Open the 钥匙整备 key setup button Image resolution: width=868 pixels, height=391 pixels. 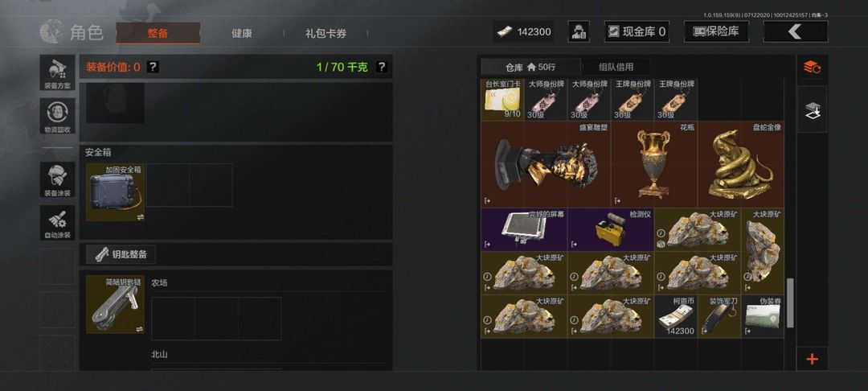pyautogui.click(x=121, y=254)
